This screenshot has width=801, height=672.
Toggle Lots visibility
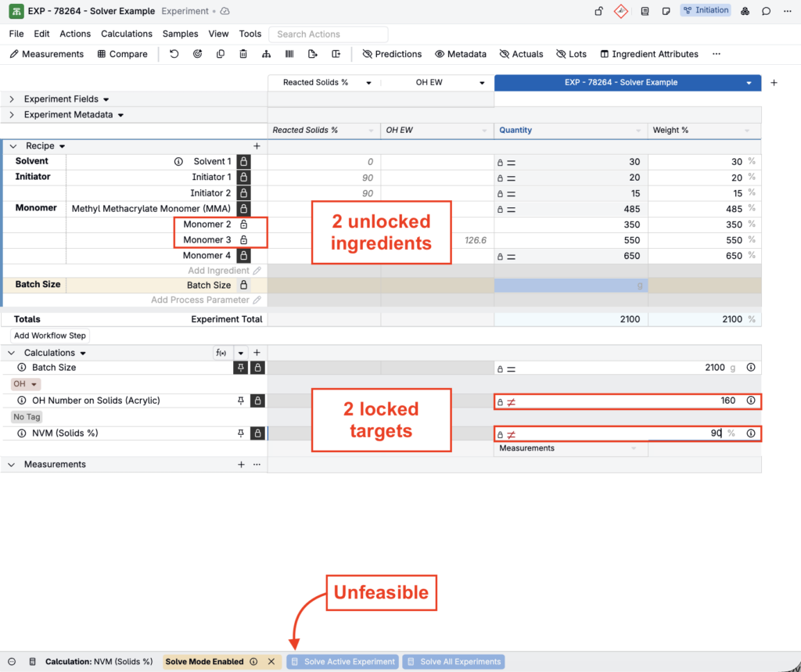coord(571,54)
